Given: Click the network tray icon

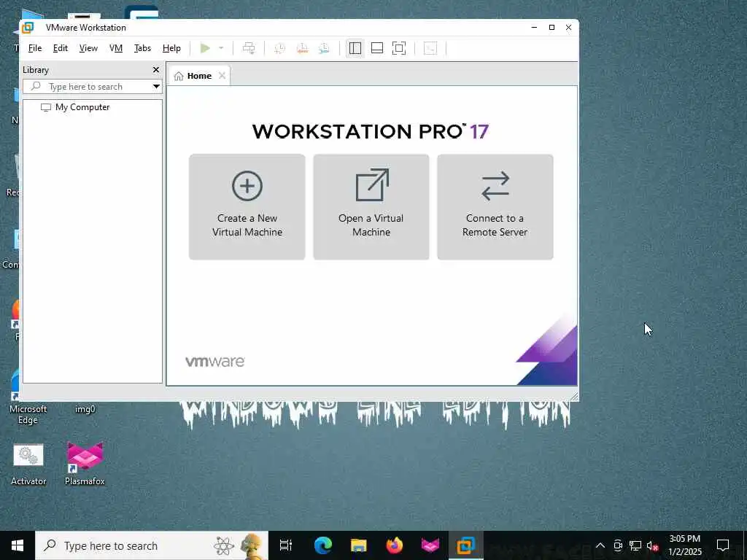Looking at the screenshot, I should [x=635, y=545].
